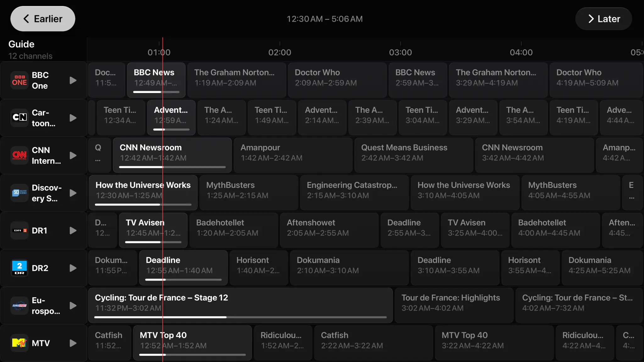Open Engineering Catastrophes program
Image resolution: width=644 pixels, height=362 pixels.
point(354,193)
